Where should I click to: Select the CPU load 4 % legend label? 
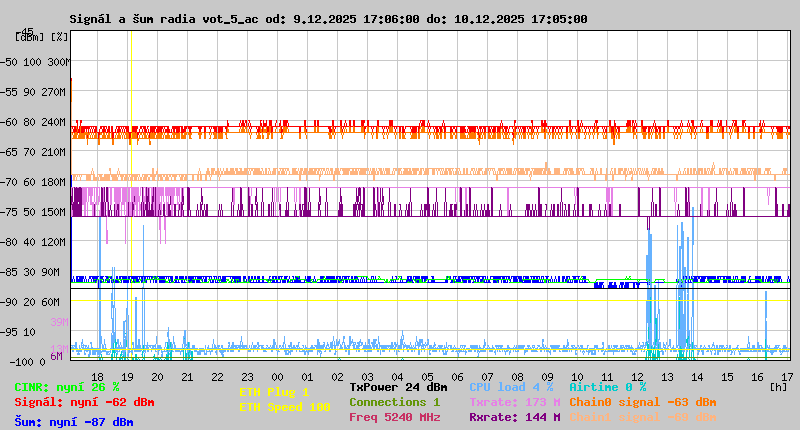coord(510,387)
